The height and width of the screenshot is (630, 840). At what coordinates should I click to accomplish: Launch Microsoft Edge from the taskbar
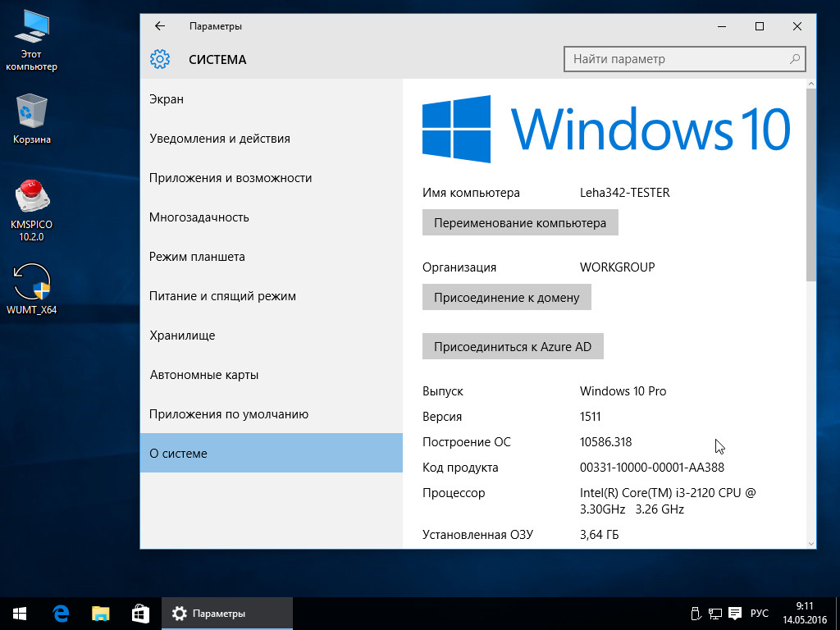tap(60, 613)
